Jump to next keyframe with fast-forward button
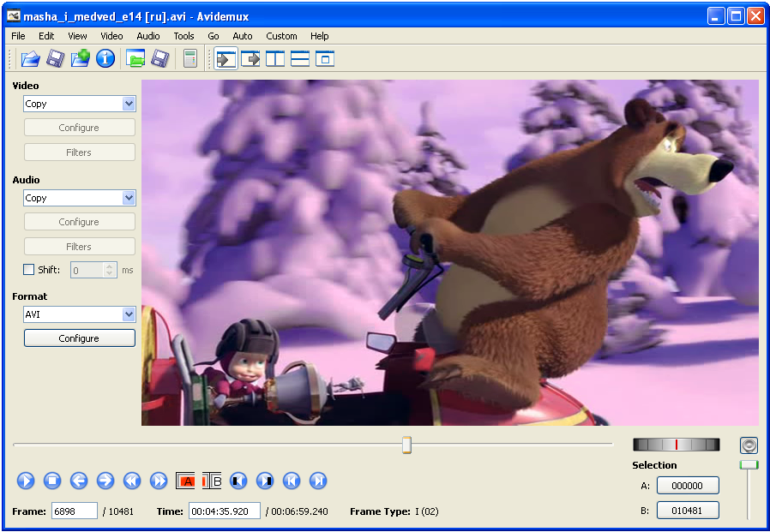 tap(159, 481)
